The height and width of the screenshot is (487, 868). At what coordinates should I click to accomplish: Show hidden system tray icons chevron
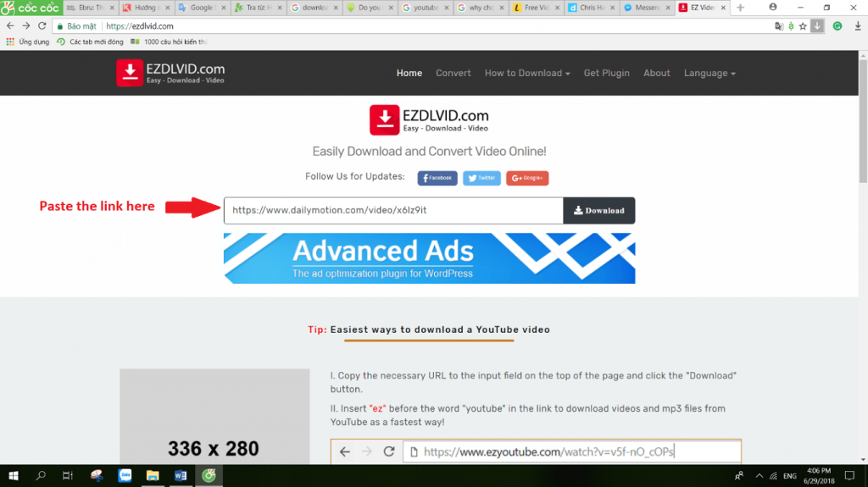pyautogui.click(x=759, y=475)
